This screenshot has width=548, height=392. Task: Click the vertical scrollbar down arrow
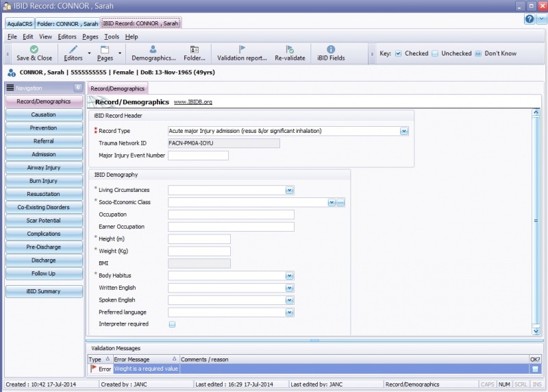(536, 331)
